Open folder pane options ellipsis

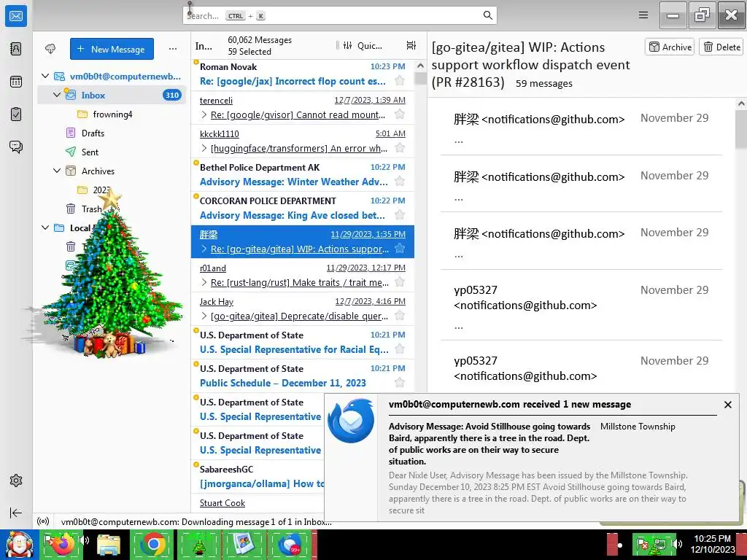(173, 49)
